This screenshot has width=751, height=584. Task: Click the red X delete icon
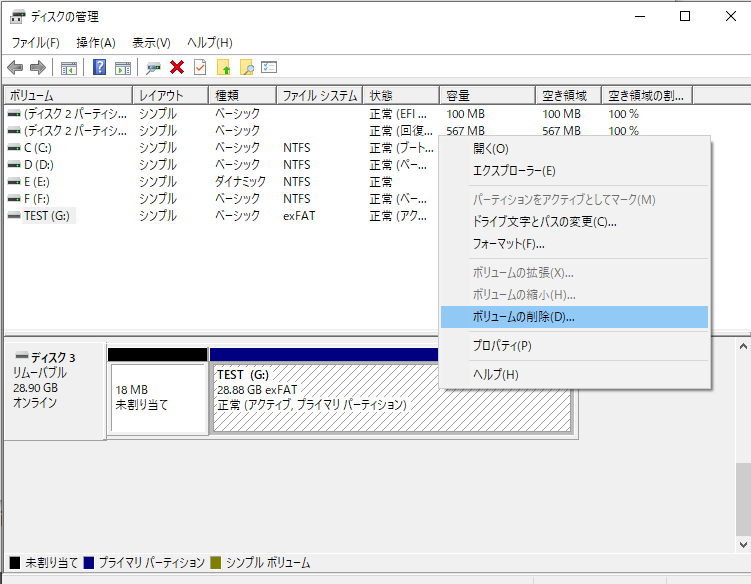point(177,68)
